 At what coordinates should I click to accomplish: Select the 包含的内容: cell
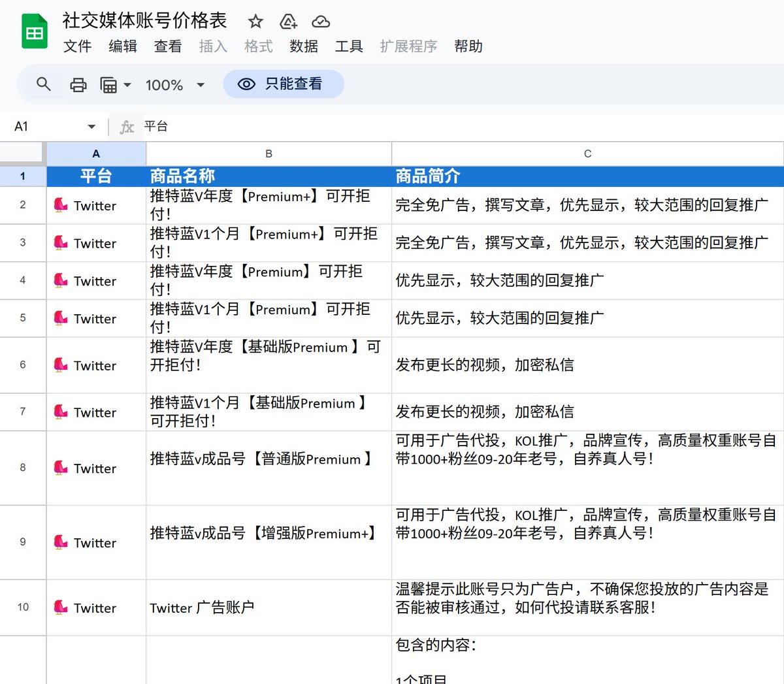pyautogui.click(x=587, y=660)
